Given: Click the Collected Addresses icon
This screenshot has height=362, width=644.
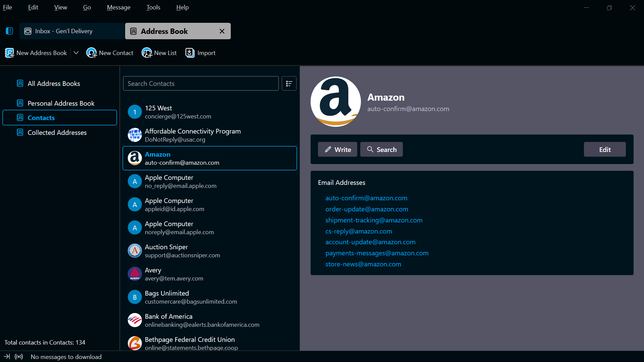Looking at the screenshot, I should [x=20, y=132].
